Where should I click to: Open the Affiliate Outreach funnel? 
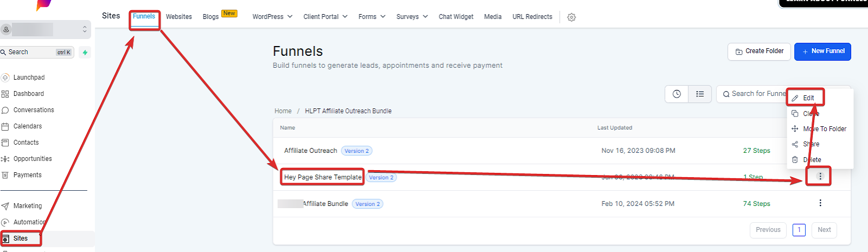(x=311, y=151)
